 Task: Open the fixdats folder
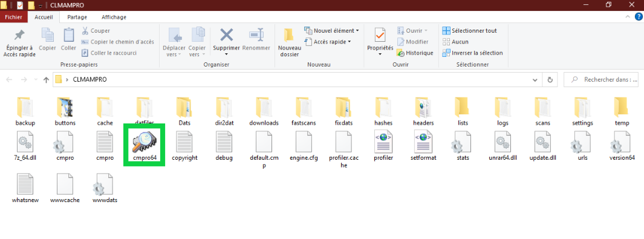tap(343, 112)
